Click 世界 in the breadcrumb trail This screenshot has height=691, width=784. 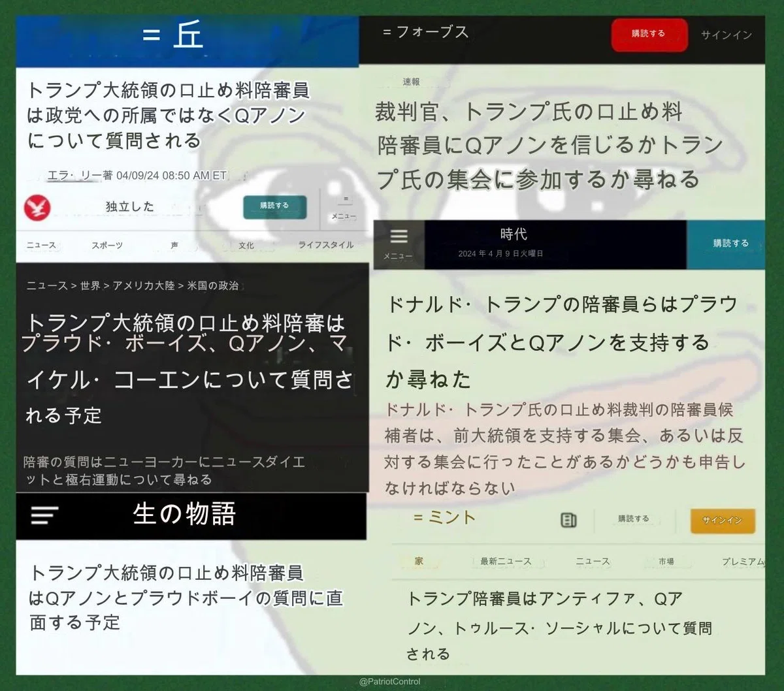pyautogui.click(x=90, y=285)
